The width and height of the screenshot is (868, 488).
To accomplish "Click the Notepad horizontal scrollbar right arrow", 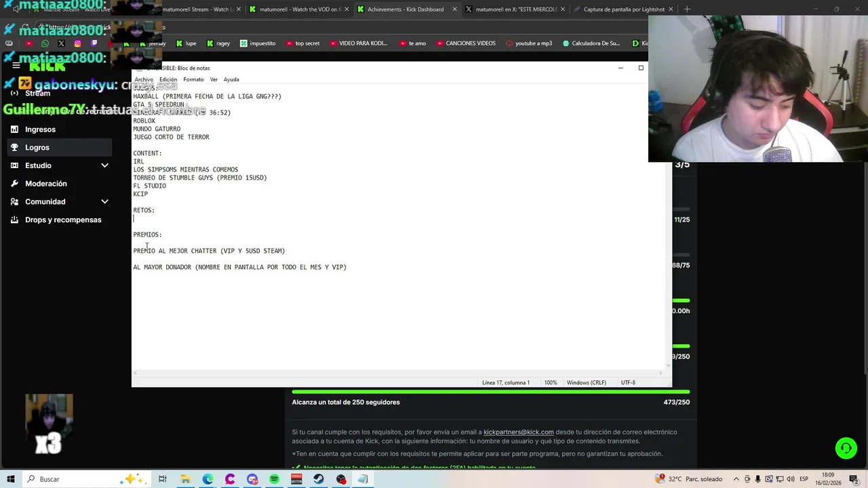I will click(x=661, y=373).
